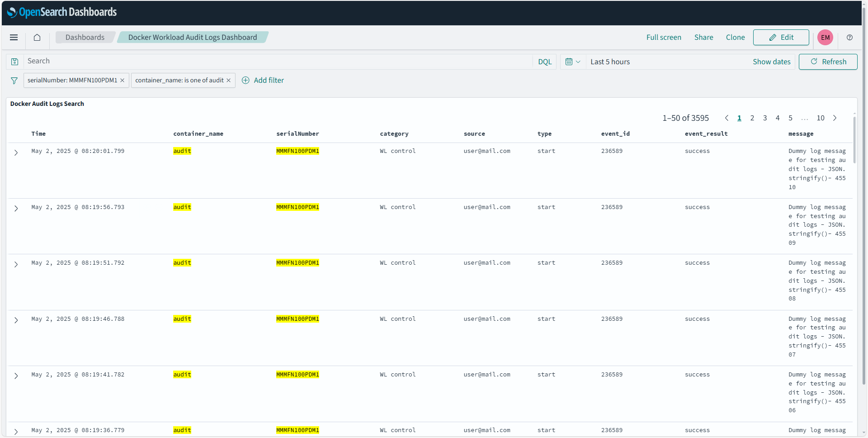
Task: Click the Refresh button
Action: [x=828, y=62]
